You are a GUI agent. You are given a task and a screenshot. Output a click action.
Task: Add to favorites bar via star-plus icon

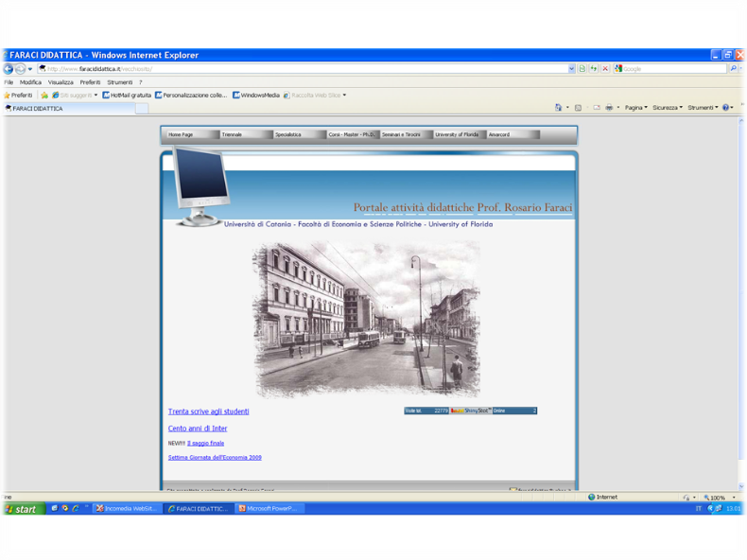pos(44,96)
